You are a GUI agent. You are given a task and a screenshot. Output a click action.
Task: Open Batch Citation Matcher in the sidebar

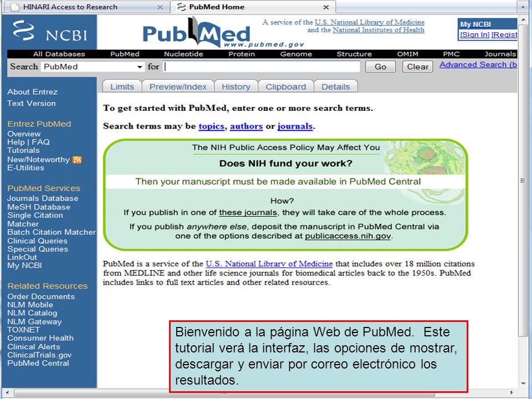[52, 232]
